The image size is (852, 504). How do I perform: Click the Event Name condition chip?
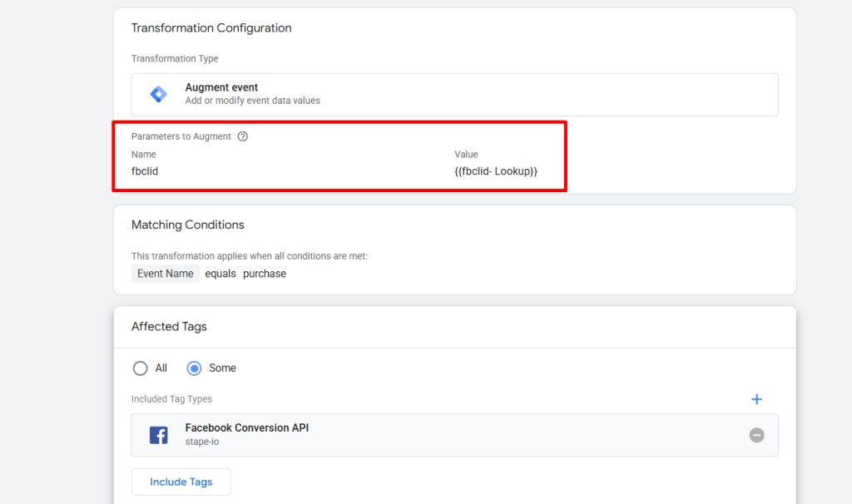(166, 274)
